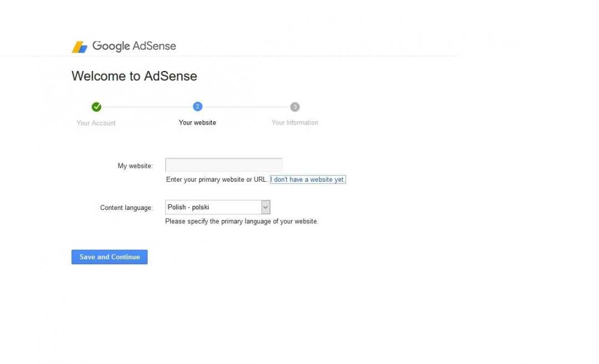Focus the My website URL input field
Viewport: 599px width, 364px height.
[224, 165]
